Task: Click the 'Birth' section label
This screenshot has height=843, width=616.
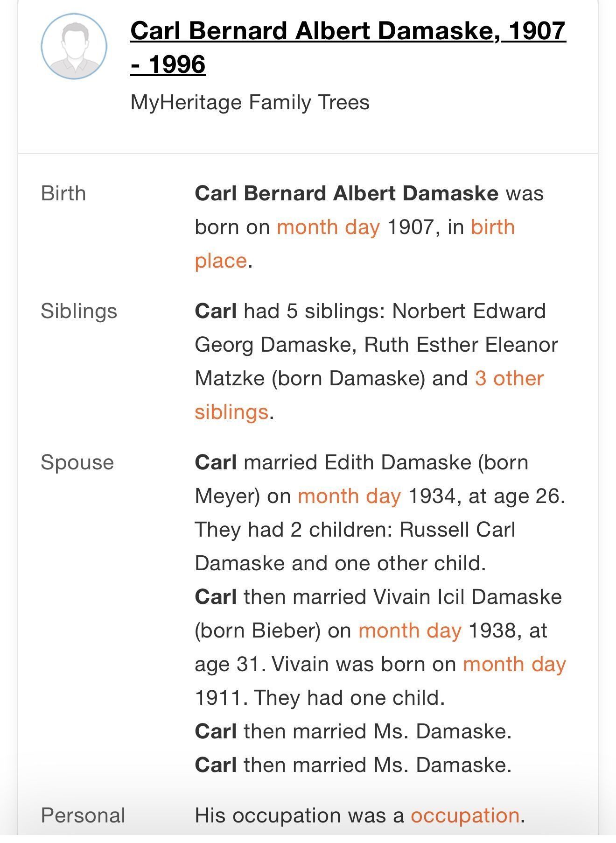Action: pyautogui.click(x=63, y=194)
